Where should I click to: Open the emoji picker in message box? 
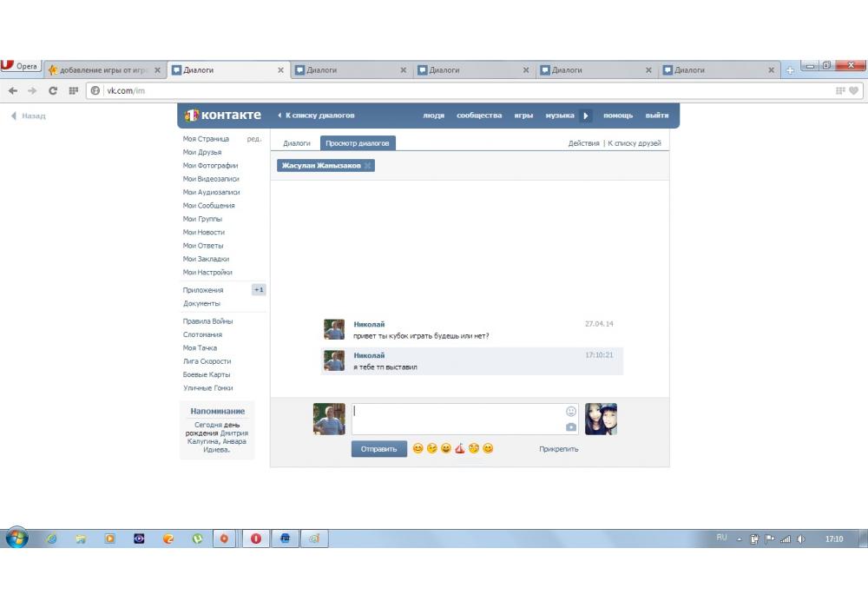click(571, 411)
